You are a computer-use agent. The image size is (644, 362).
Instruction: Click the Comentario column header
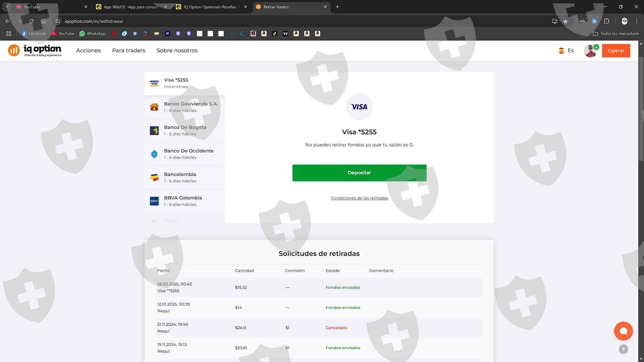click(x=381, y=271)
